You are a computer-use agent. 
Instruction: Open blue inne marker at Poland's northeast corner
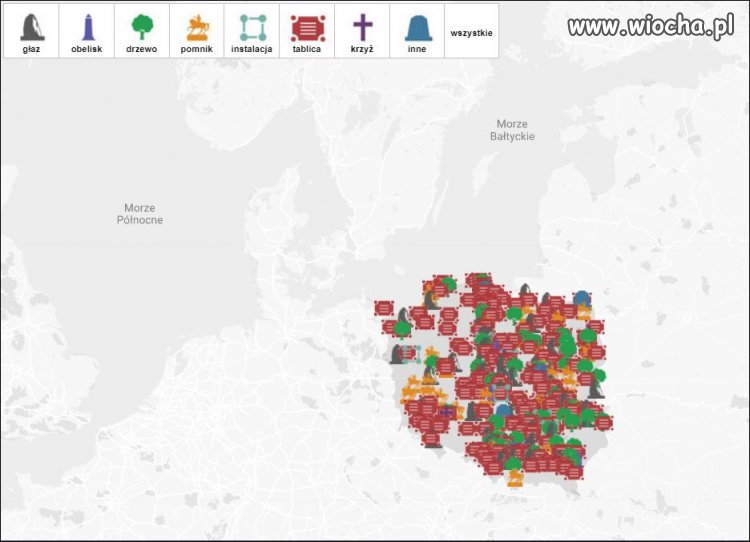(582, 299)
